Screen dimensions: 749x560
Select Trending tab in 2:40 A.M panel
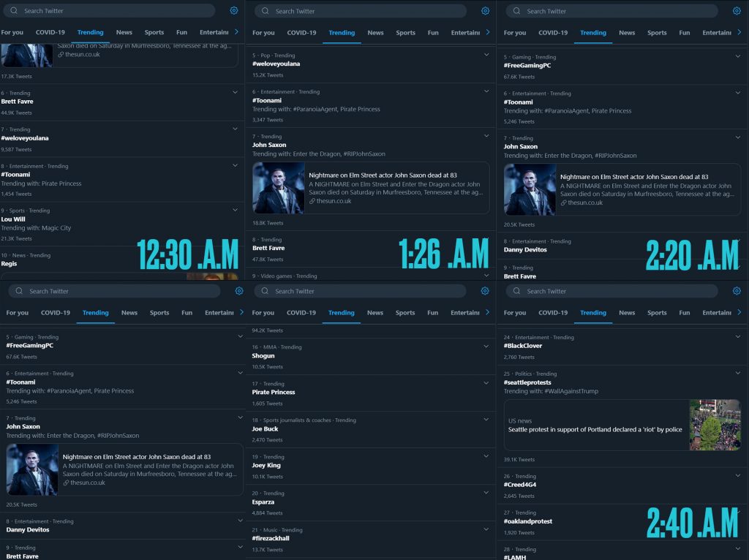[592, 313]
